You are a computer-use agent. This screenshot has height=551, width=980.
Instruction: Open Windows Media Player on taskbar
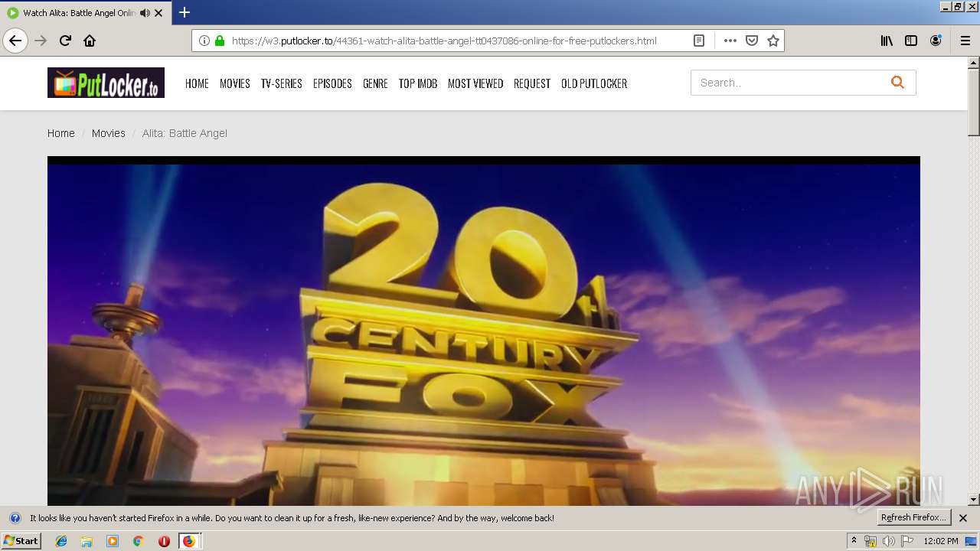(113, 541)
